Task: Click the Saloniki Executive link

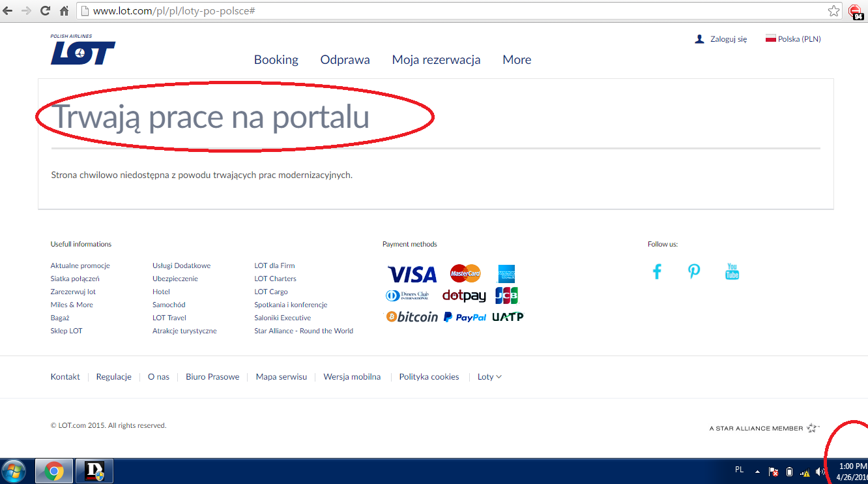Action: point(283,318)
